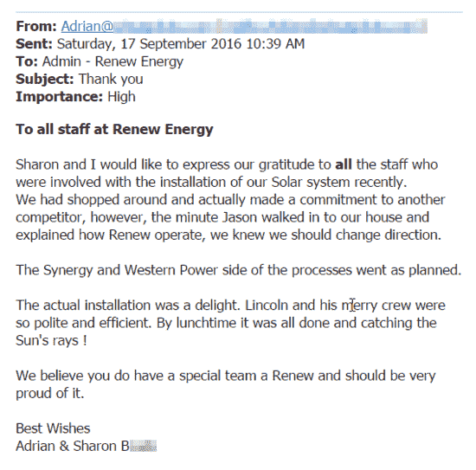Click the 'Importance:' header label
This screenshot has width=476, height=470.
tap(59, 97)
